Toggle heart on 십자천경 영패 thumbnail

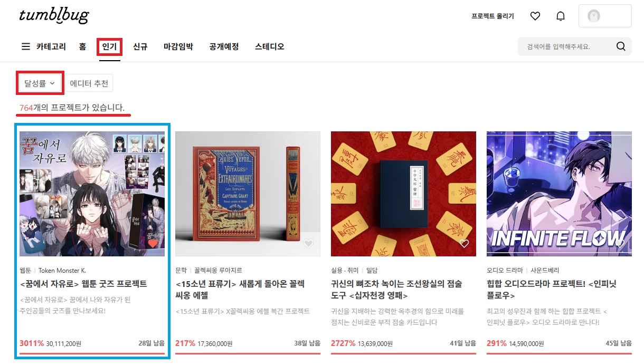tap(464, 244)
